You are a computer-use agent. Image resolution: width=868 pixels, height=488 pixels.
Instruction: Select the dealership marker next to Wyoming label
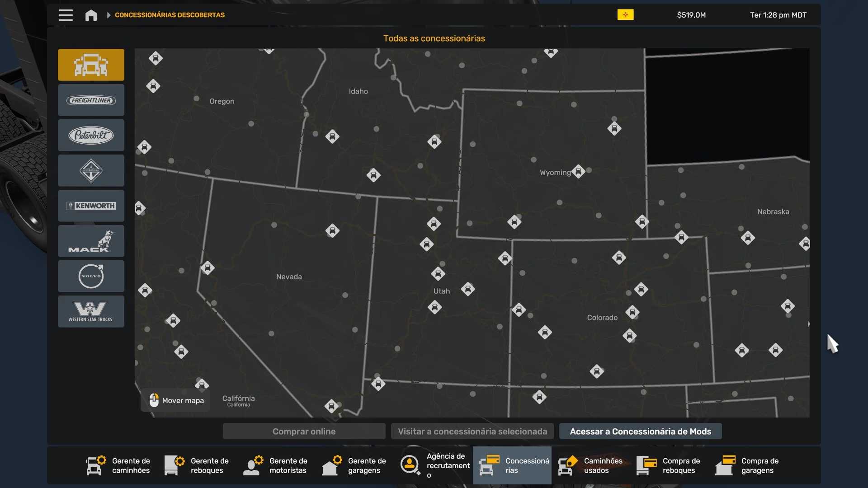pos(578,172)
